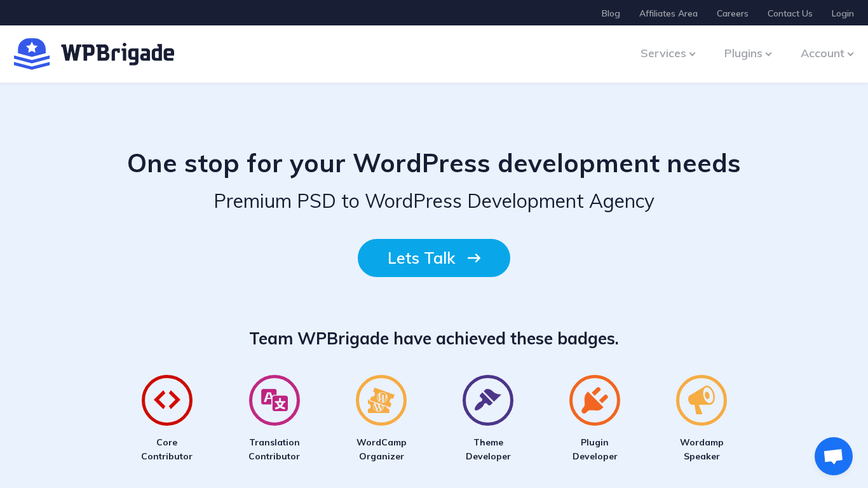Click the Lets Talk button
This screenshot has width=868, height=488.
pyautogui.click(x=434, y=258)
